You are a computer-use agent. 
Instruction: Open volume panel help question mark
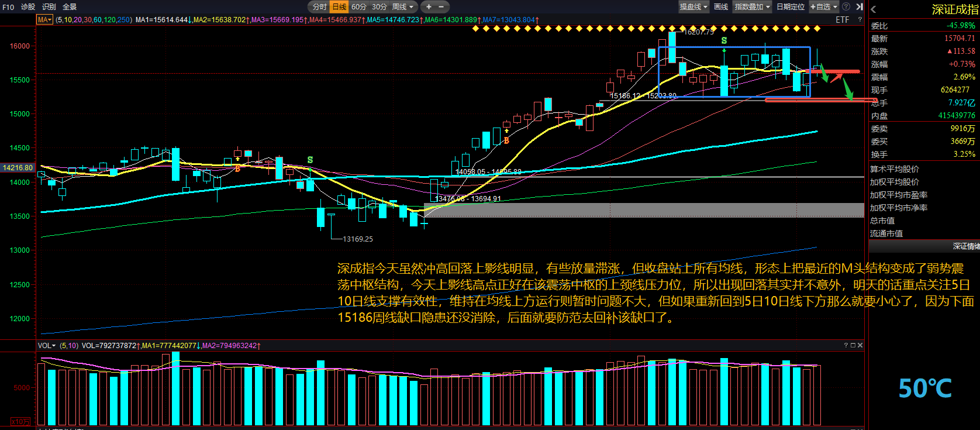tap(846, 346)
